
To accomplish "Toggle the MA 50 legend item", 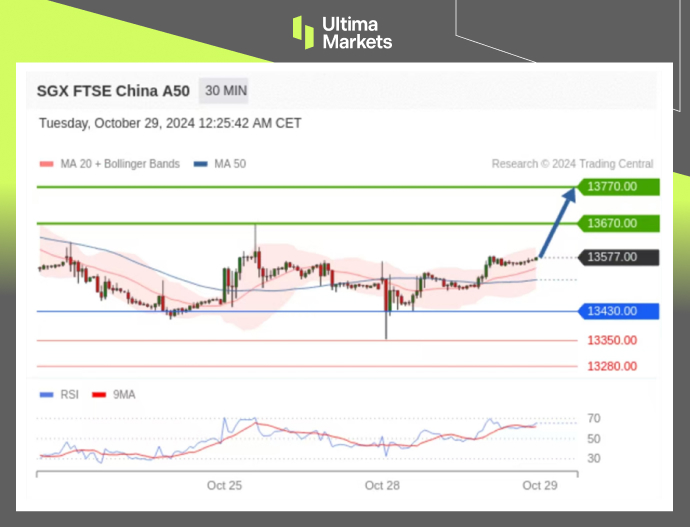I will pos(219,164).
